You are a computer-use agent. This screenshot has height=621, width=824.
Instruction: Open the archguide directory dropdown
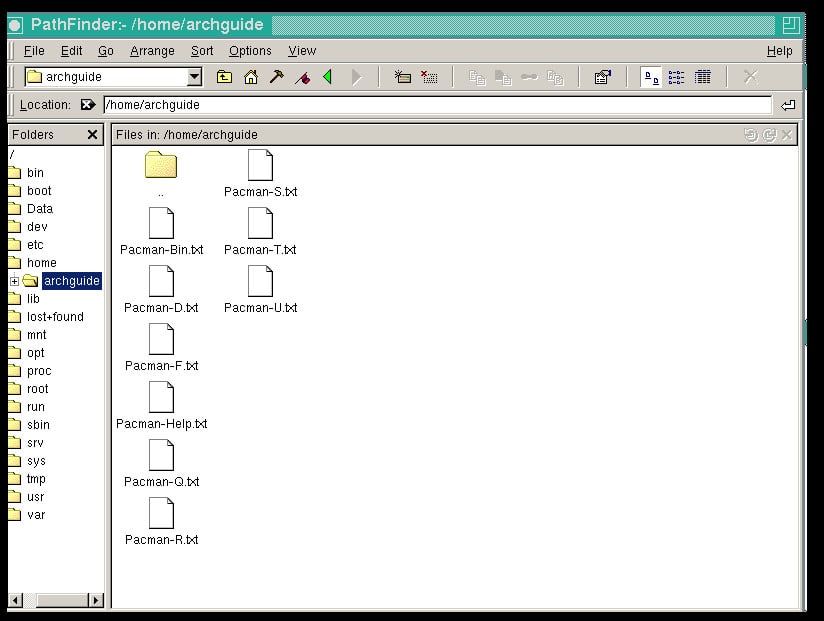[x=194, y=77]
